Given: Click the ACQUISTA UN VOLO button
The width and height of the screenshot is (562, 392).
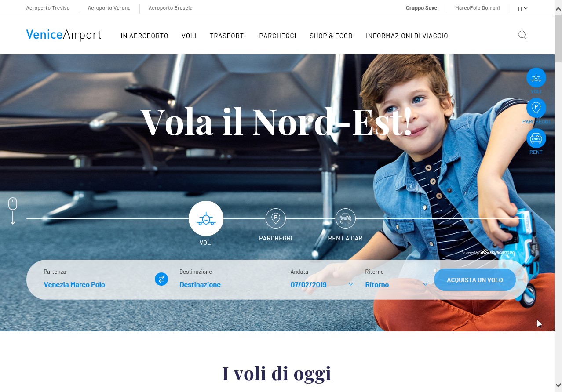Looking at the screenshot, I should (475, 280).
